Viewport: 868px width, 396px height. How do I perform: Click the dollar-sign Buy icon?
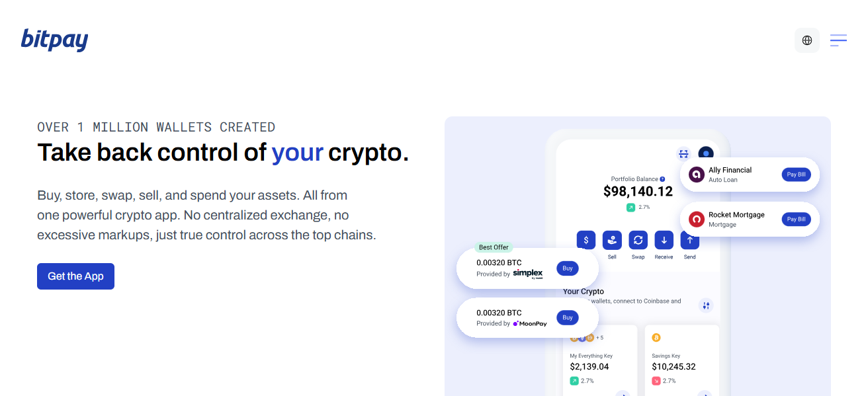586,240
